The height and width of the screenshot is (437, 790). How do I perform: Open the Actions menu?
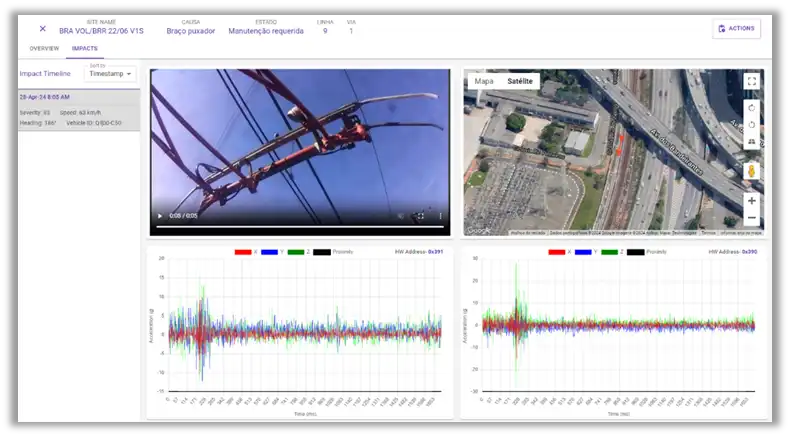coord(736,28)
